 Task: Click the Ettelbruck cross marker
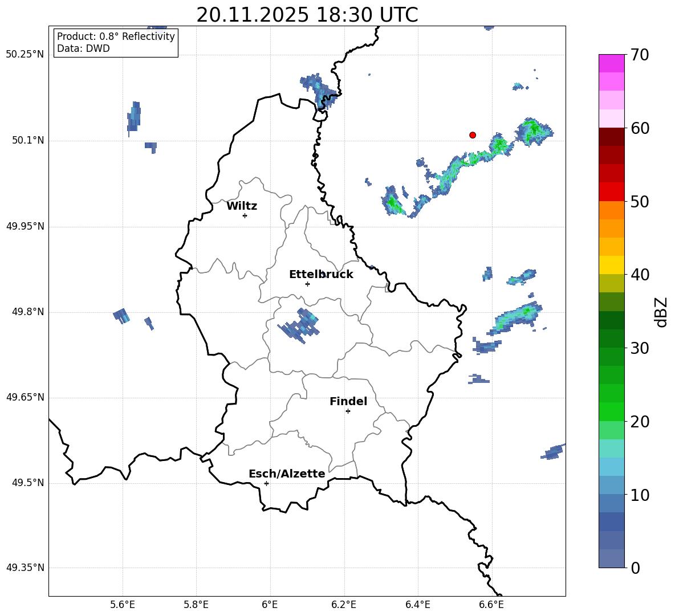[307, 284]
